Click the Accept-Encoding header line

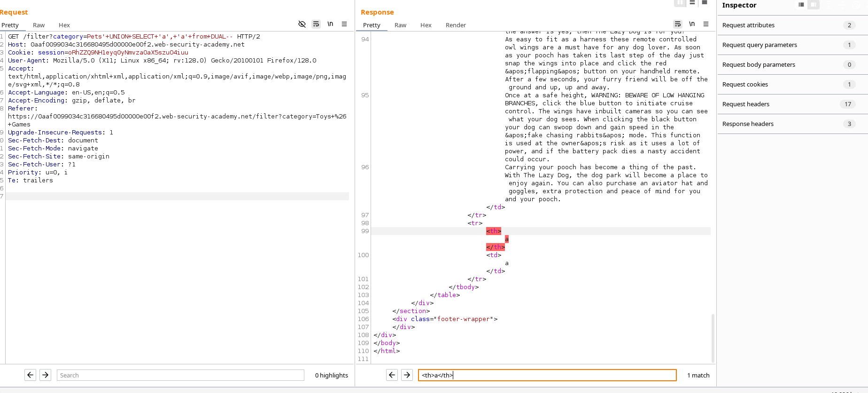click(x=72, y=100)
